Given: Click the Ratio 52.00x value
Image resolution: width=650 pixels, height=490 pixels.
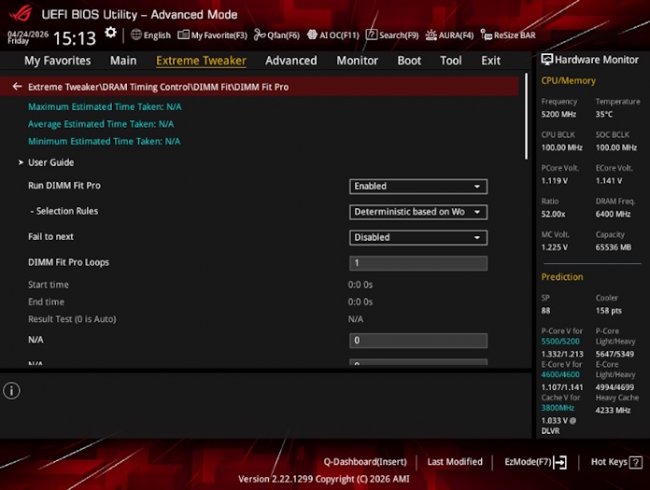Looking at the screenshot, I should click(x=553, y=214).
